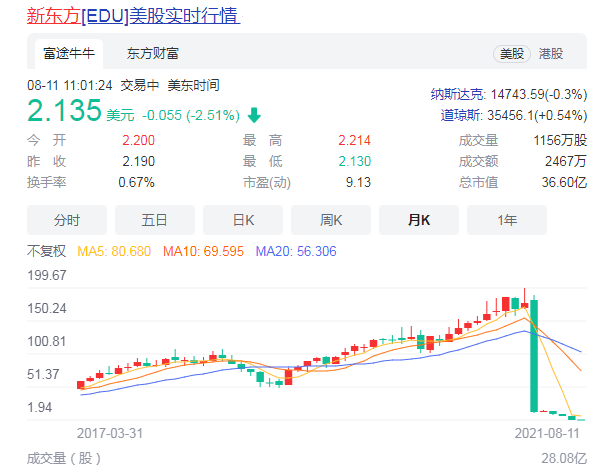Click the large green crash candlestick

[534, 355]
